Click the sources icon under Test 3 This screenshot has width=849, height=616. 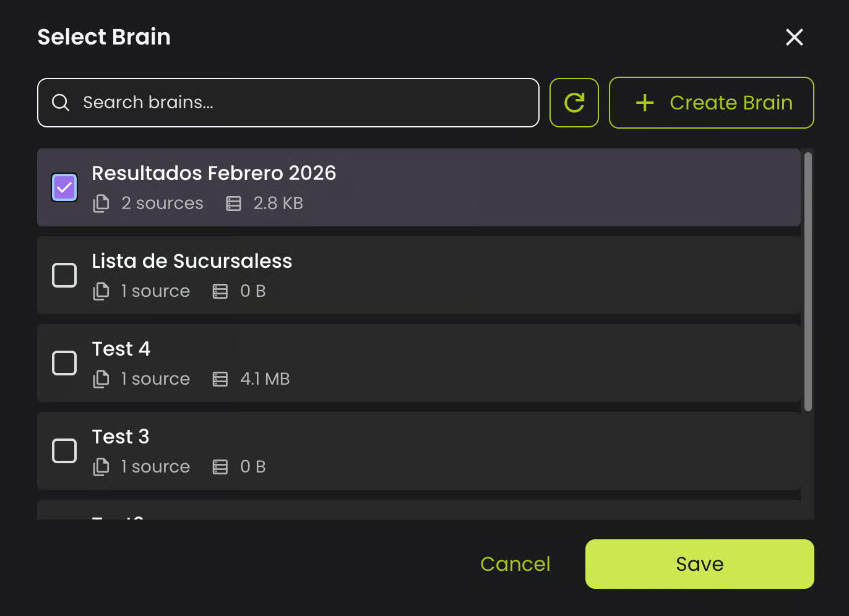101,467
